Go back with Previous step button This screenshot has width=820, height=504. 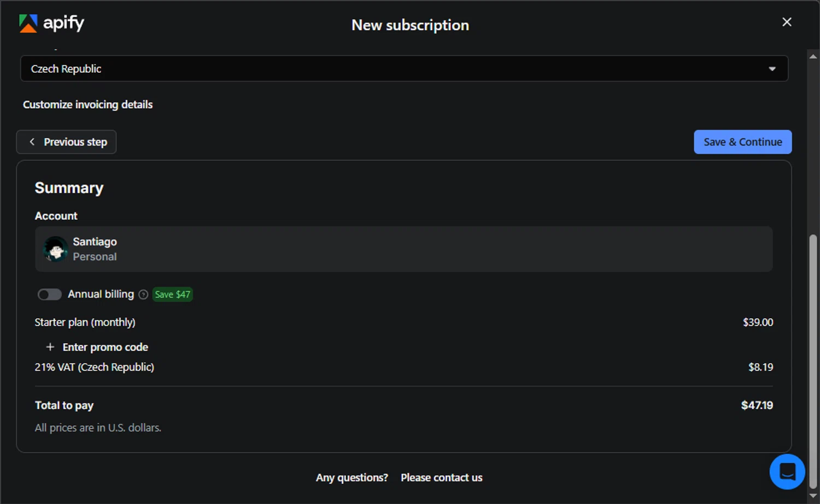[x=66, y=142]
